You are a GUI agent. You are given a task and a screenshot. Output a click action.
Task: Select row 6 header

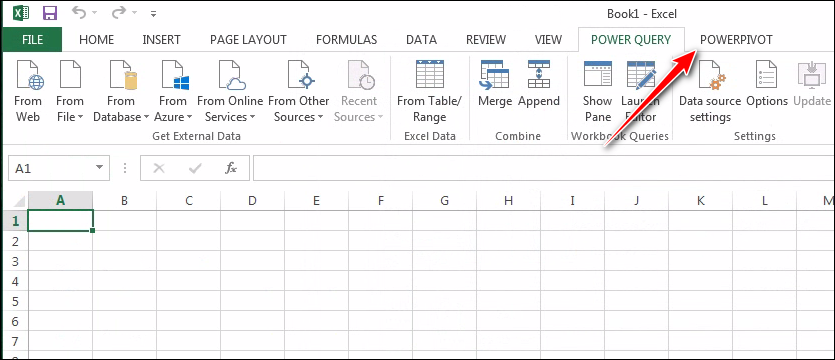coord(15,322)
